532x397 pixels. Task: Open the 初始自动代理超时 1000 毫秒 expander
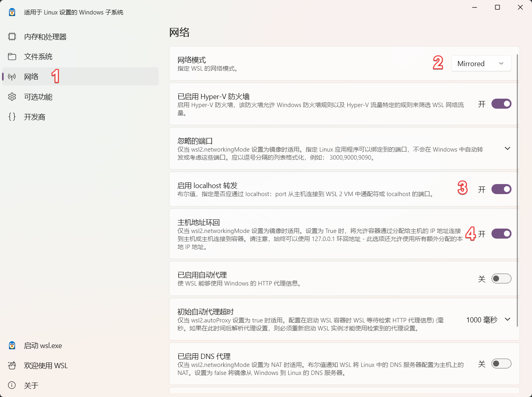click(508, 319)
